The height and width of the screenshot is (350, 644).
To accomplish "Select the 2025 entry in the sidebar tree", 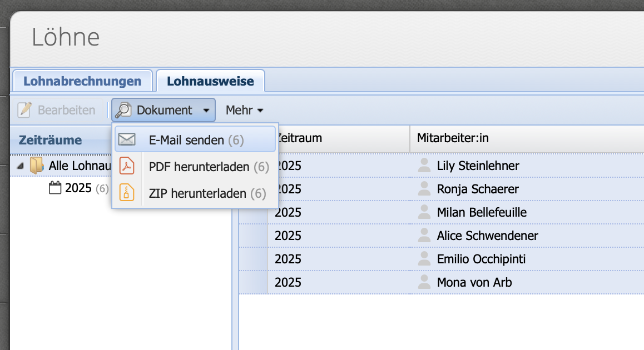I will 78,188.
